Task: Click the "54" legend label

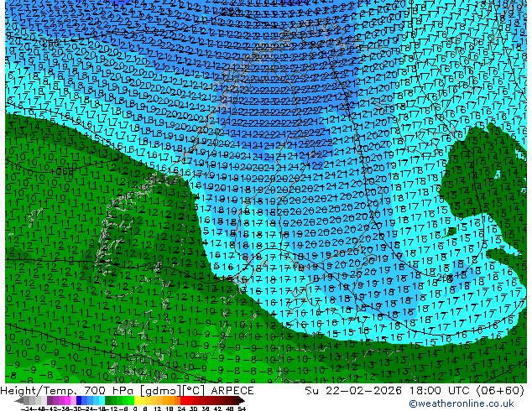Action: (242, 408)
